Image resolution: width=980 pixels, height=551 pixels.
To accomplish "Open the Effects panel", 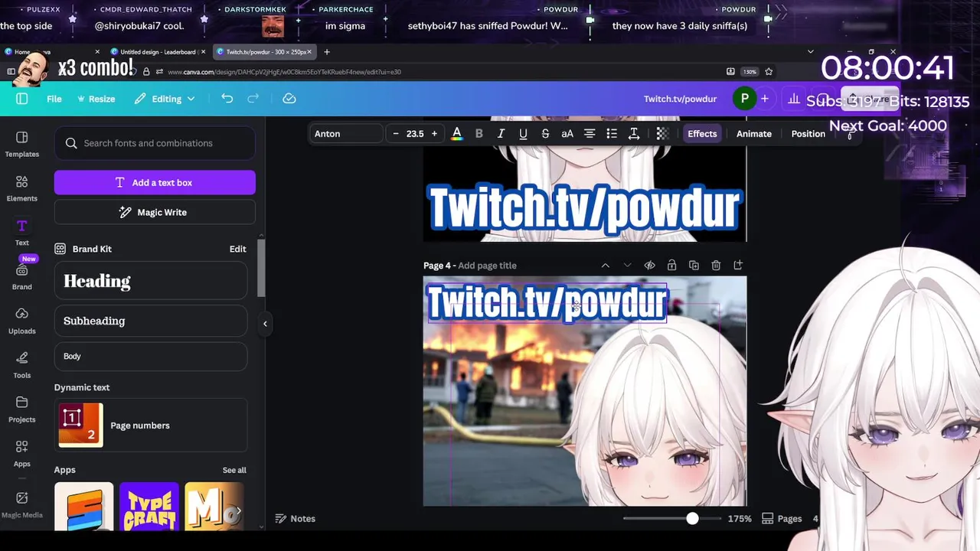I will tap(702, 134).
